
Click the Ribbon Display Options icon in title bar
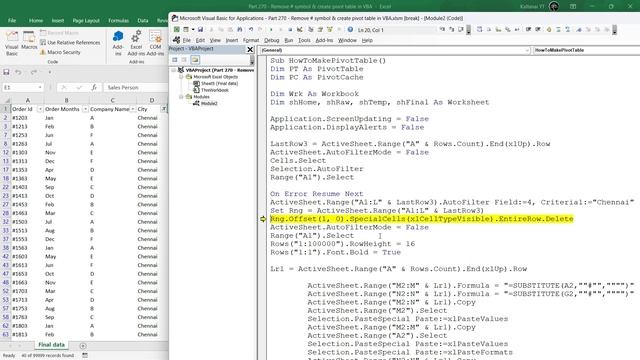click(573, 7)
